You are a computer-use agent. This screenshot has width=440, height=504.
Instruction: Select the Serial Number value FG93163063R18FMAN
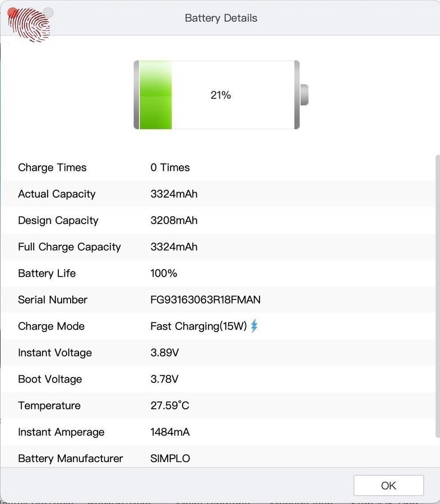point(205,300)
